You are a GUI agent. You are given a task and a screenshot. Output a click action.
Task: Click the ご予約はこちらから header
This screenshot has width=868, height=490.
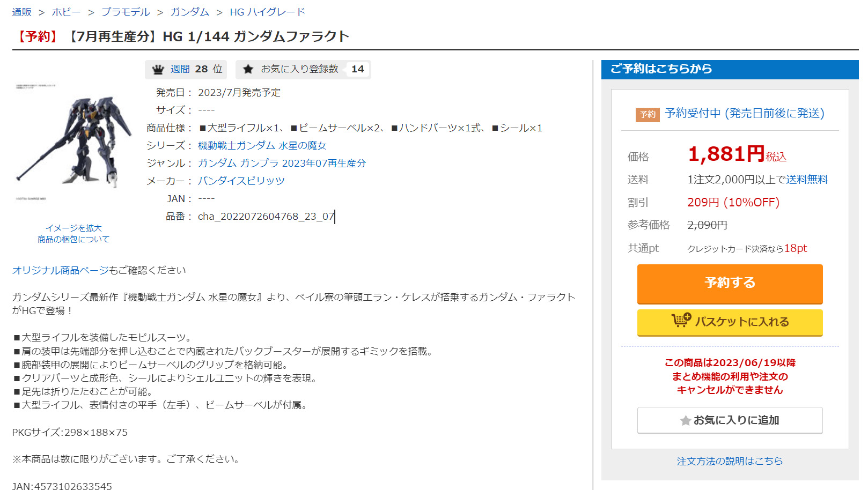[730, 69]
